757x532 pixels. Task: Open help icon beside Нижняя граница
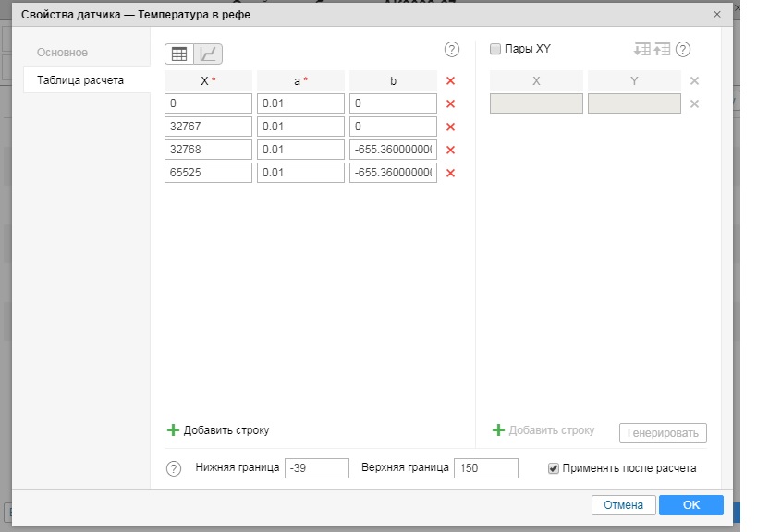point(174,469)
